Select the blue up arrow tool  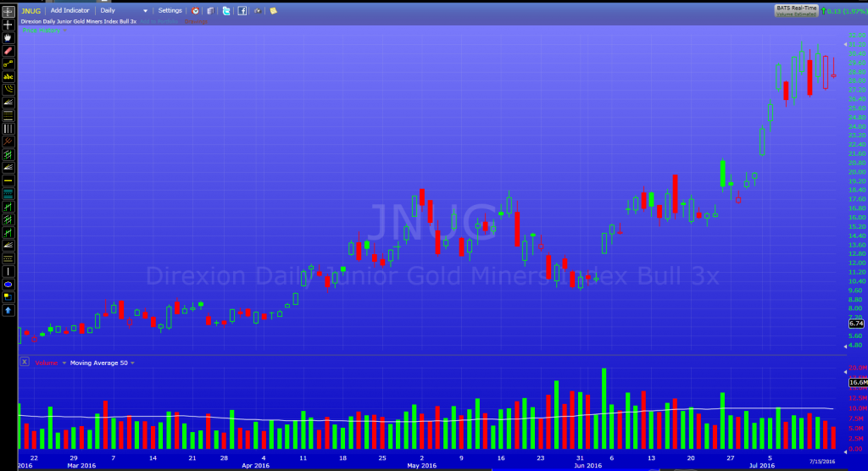coord(8,311)
